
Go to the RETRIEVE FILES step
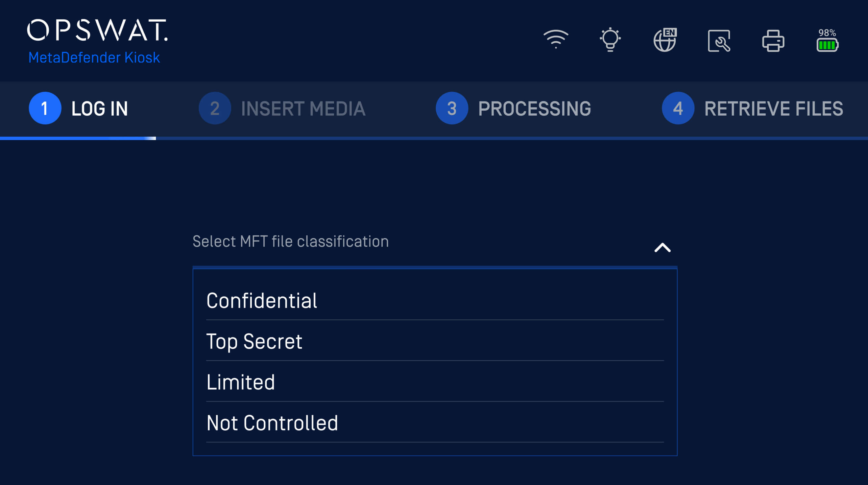pos(774,108)
